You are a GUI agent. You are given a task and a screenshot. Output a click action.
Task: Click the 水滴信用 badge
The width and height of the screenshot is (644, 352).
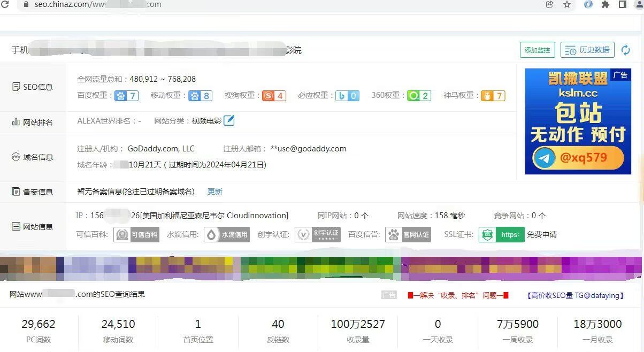(227, 234)
